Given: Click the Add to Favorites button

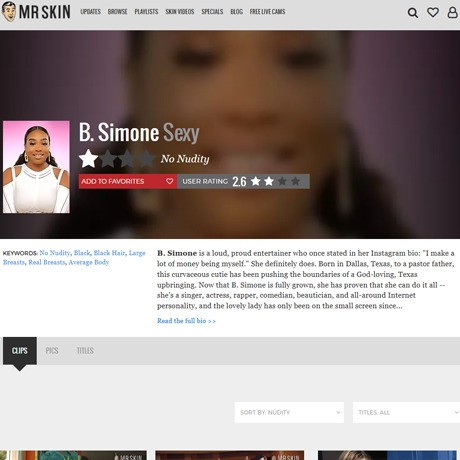Looking at the screenshot, I should point(128,181).
